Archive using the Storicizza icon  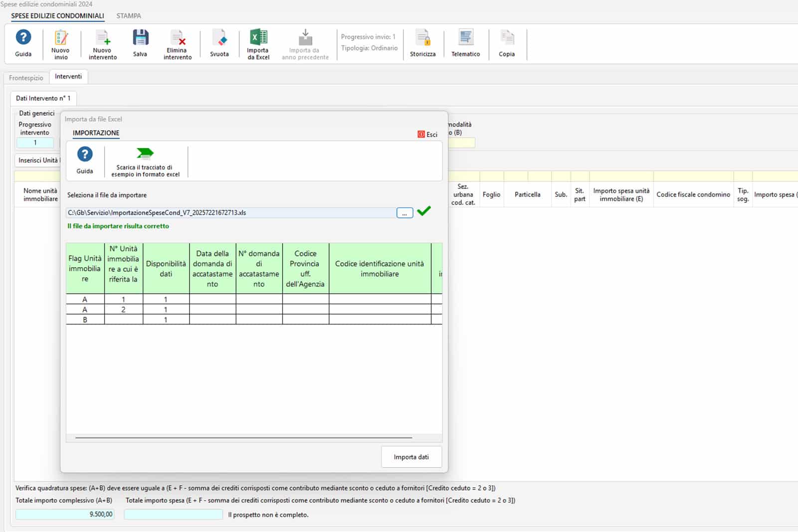click(422, 44)
